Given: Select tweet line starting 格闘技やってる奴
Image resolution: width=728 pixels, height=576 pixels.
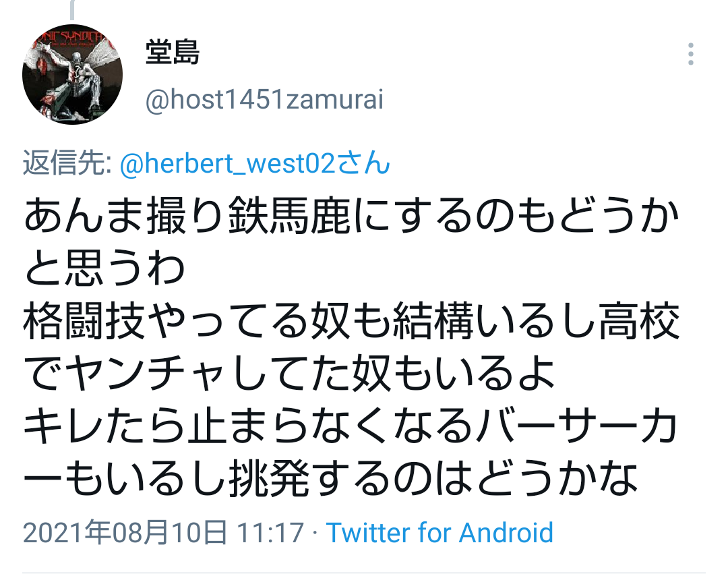Looking at the screenshot, I should (x=351, y=321).
